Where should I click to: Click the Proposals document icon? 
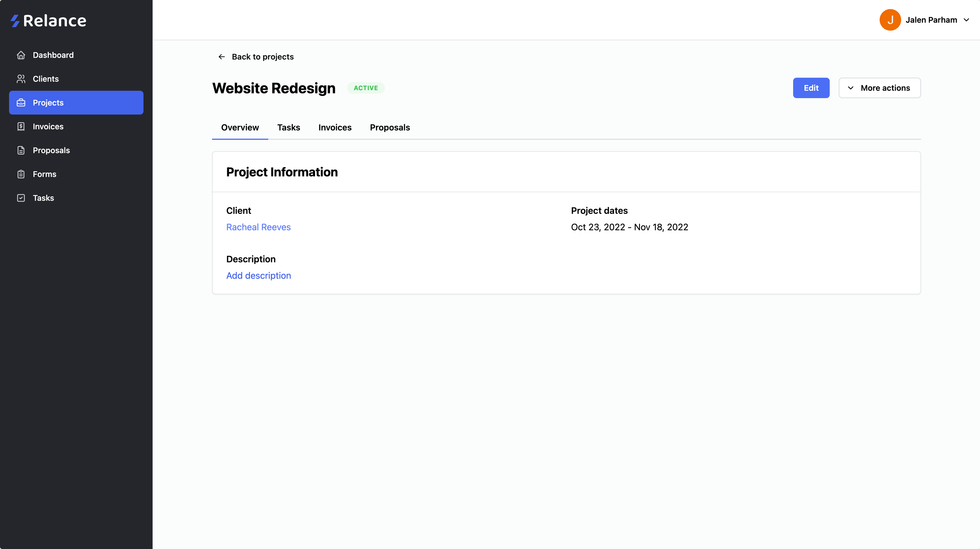click(21, 150)
